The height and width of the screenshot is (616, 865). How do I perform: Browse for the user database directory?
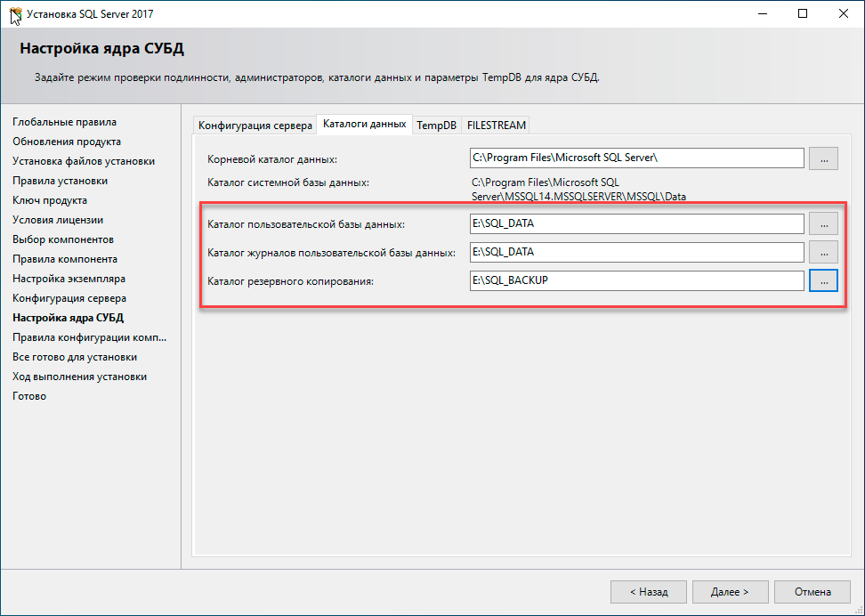(x=823, y=223)
